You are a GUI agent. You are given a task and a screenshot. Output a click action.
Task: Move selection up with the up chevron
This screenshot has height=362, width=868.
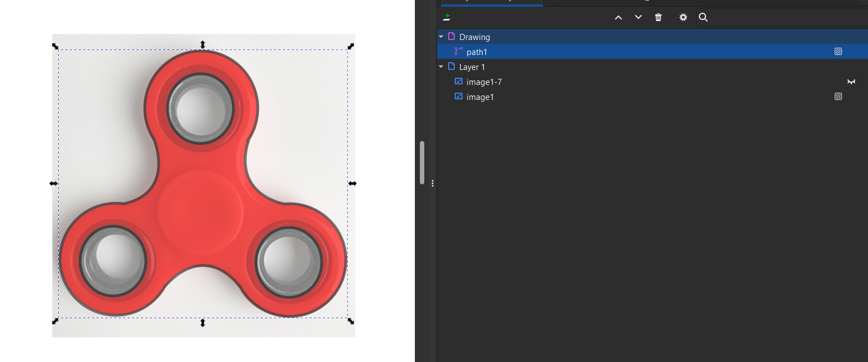click(x=618, y=17)
